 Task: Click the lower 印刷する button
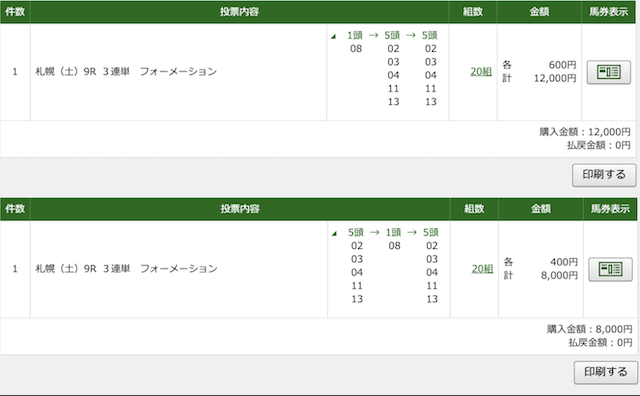tap(606, 372)
